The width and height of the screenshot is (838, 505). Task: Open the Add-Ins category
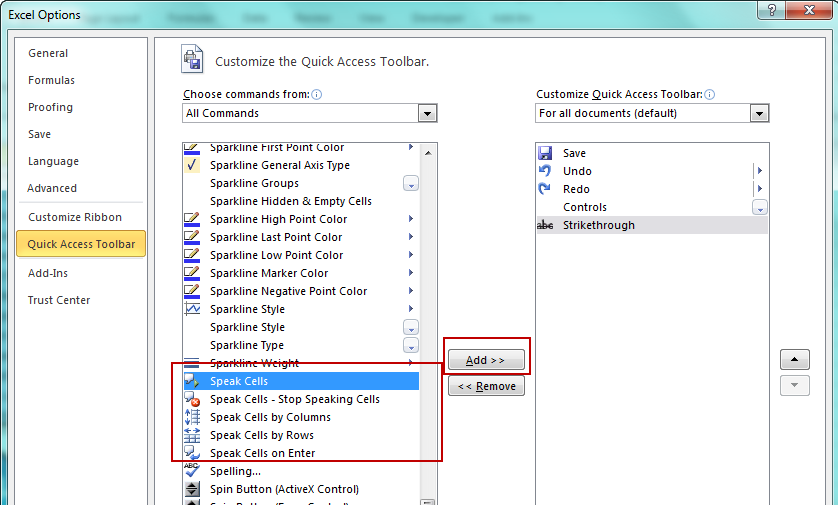click(81, 273)
